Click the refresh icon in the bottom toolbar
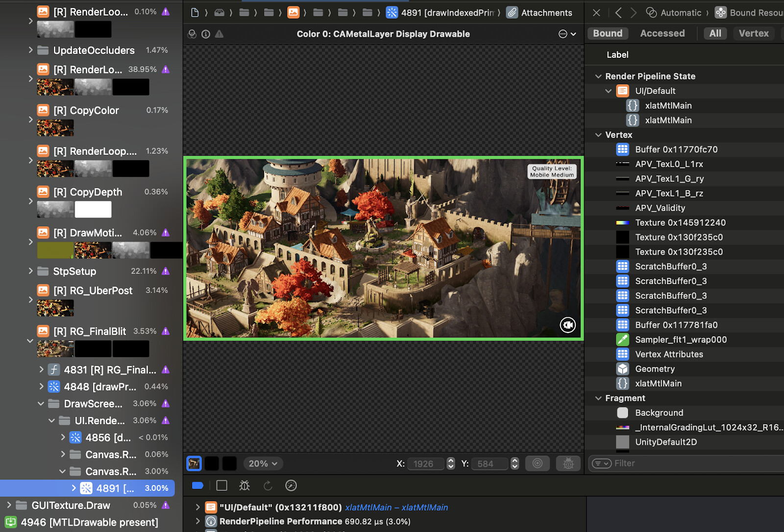The height and width of the screenshot is (532, 784). pyautogui.click(x=268, y=485)
